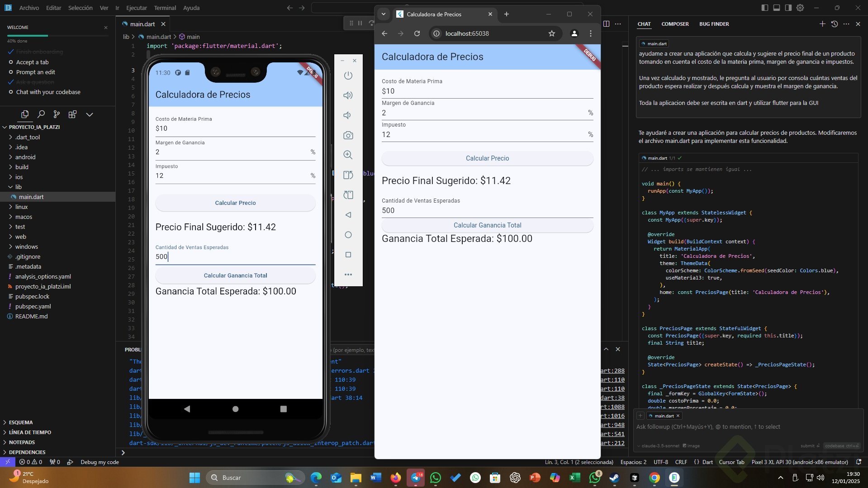
Task: Click the emulator zoom magnifier icon
Action: click(x=347, y=155)
